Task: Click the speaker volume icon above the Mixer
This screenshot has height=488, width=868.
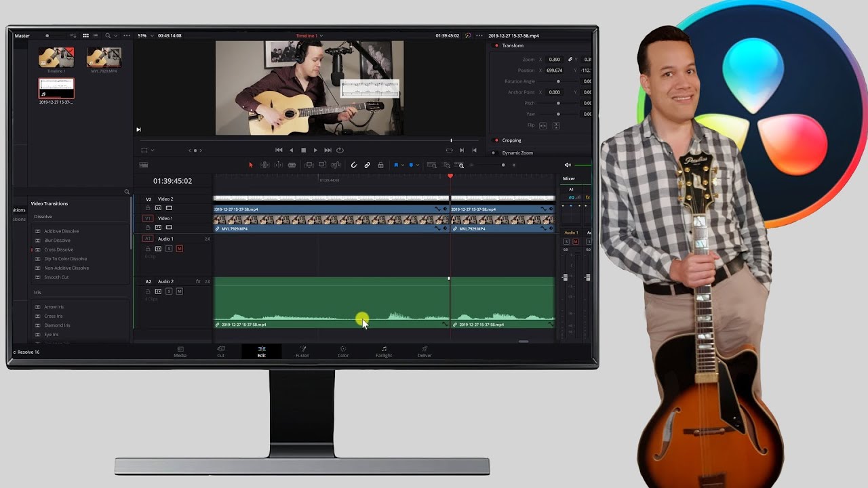Action: click(x=568, y=165)
